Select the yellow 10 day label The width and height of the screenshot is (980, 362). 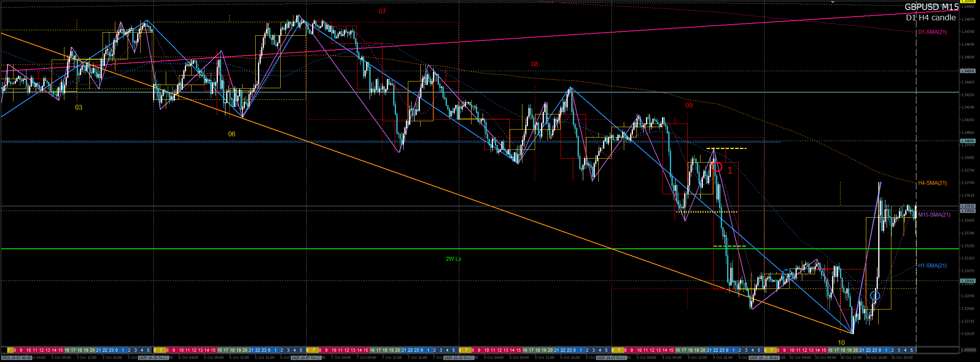pos(841,343)
